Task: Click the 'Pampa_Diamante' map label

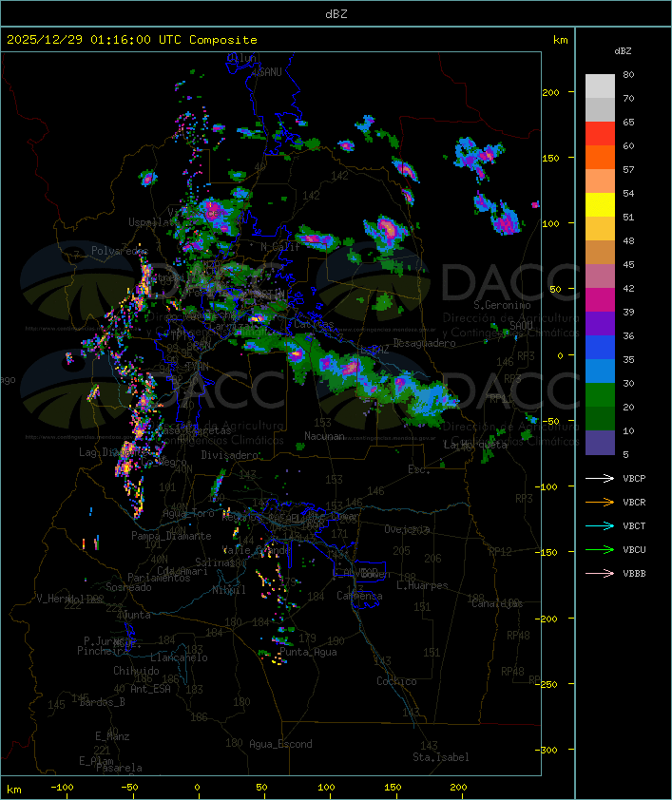Action: click(171, 536)
